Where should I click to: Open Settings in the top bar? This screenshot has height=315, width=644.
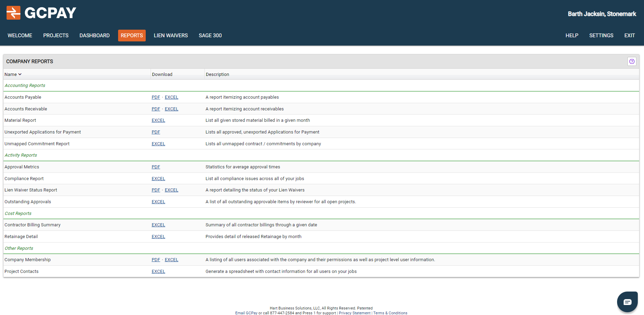pyautogui.click(x=601, y=36)
